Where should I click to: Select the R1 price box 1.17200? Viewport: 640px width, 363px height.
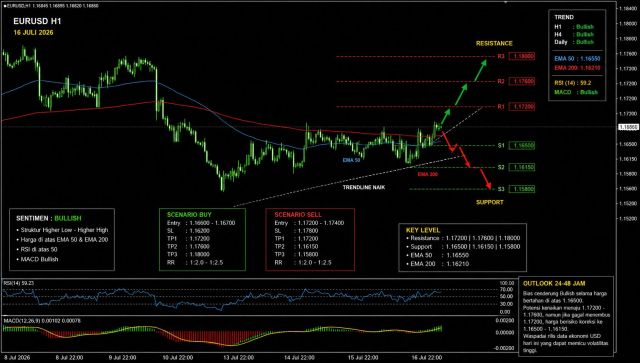click(522, 107)
